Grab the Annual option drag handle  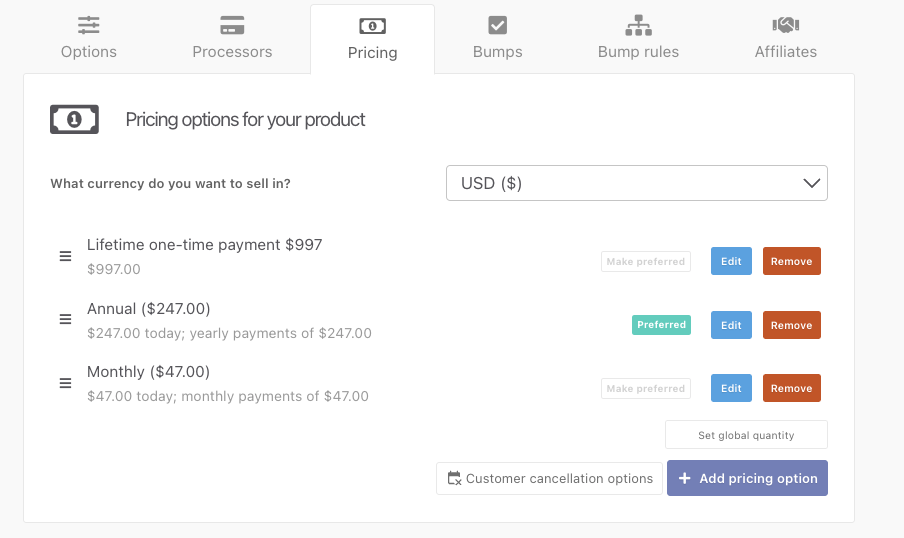[x=65, y=319]
